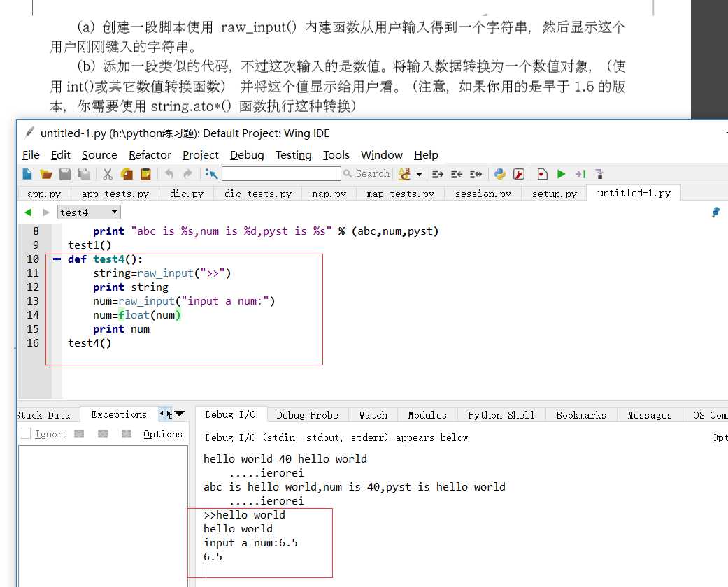Switch to app_tests.py tab
The height and width of the screenshot is (587, 728).
coord(115,194)
